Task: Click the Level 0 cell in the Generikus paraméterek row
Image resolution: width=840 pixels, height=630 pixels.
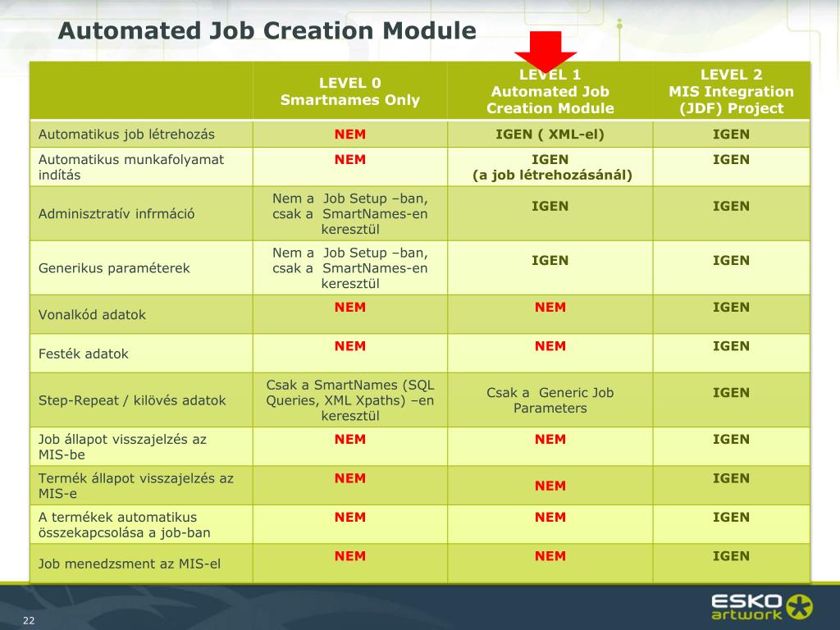Action: [x=349, y=268]
